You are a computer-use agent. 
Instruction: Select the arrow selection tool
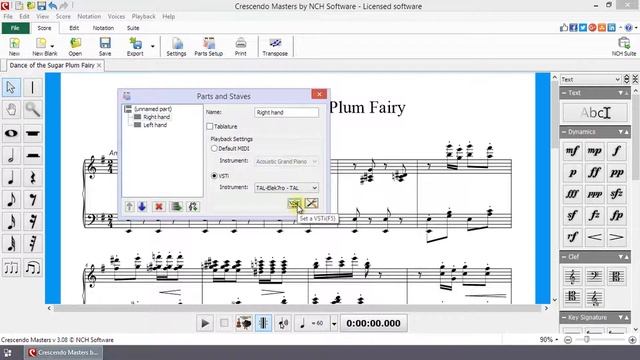(x=11, y=87)
